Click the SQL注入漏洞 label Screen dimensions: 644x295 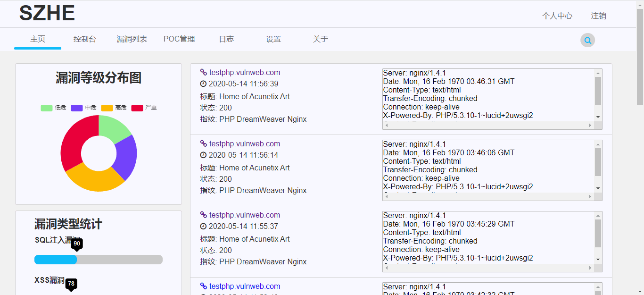[58, 240]
